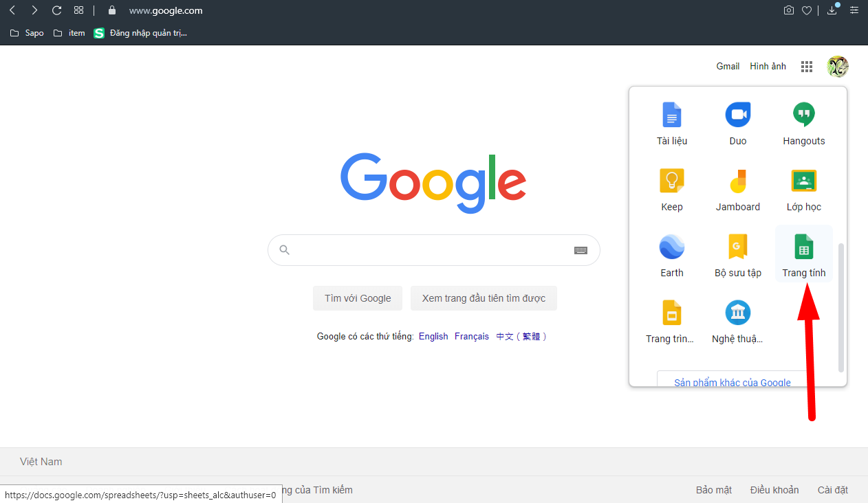Open the Cài đặt settings footer menu
Screen dimensions: 868x503
833,490
